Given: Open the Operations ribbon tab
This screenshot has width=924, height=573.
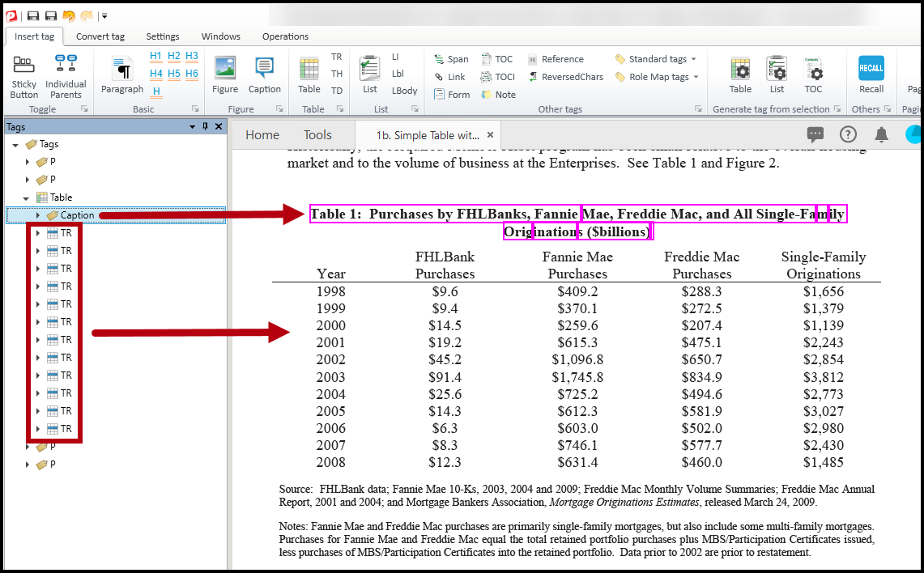Looking at the screenshot, I should pos(285,36).
